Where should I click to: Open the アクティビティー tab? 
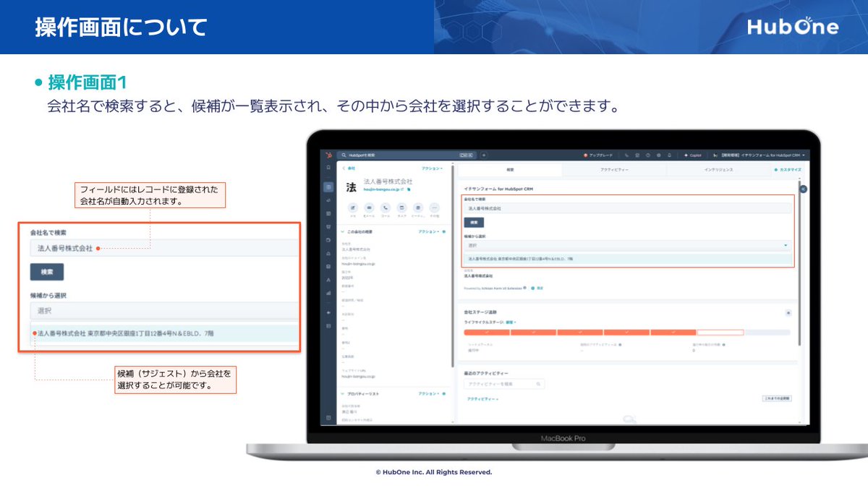tap(614, 170)
